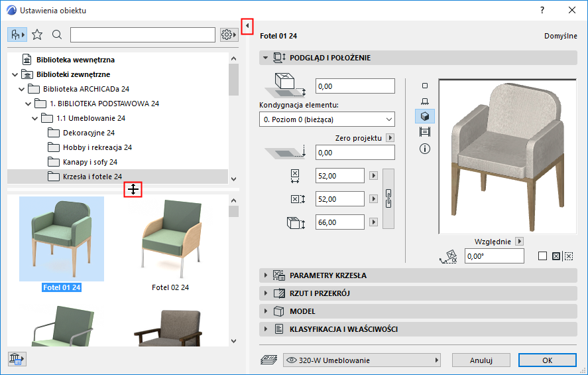The width and height of the screenshot is (588, 375).
Task: Click the 0,00° rotation angle field
Action: point(495,256)
